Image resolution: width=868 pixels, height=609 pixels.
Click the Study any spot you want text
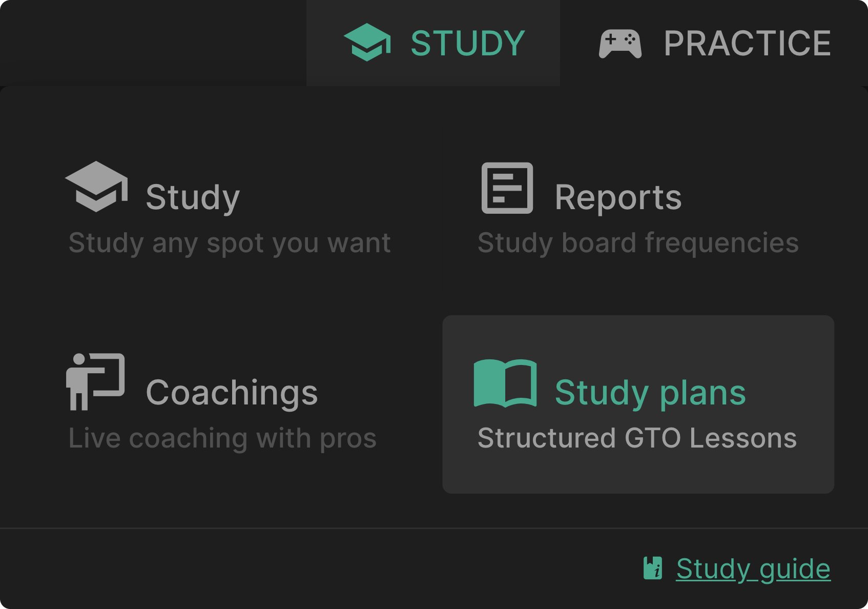point(230,242)
